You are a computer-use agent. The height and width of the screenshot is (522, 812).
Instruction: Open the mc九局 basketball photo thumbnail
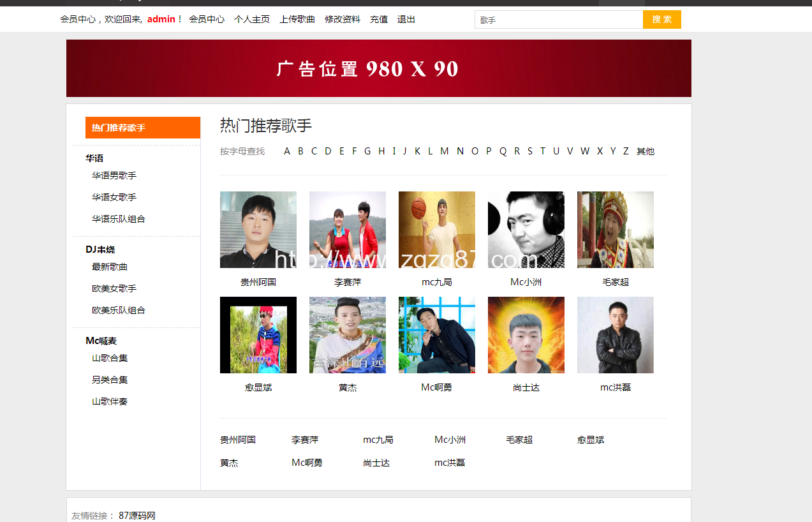coord(436,230)
